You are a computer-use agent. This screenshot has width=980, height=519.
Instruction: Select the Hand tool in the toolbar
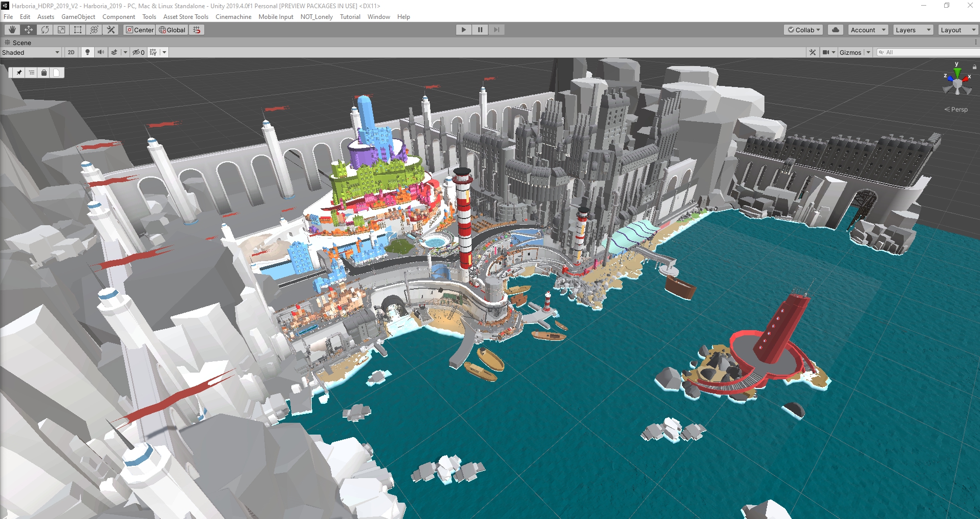click(12, 30)
